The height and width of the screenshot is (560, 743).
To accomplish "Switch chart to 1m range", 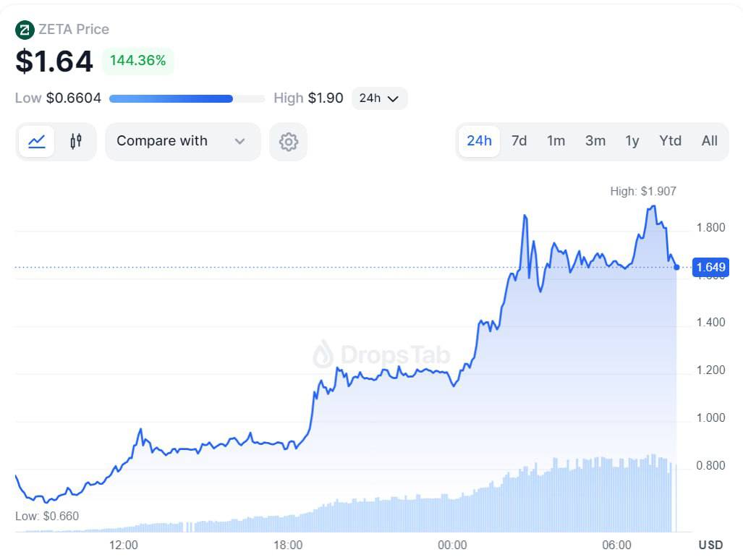I will (x=556, y=141).
